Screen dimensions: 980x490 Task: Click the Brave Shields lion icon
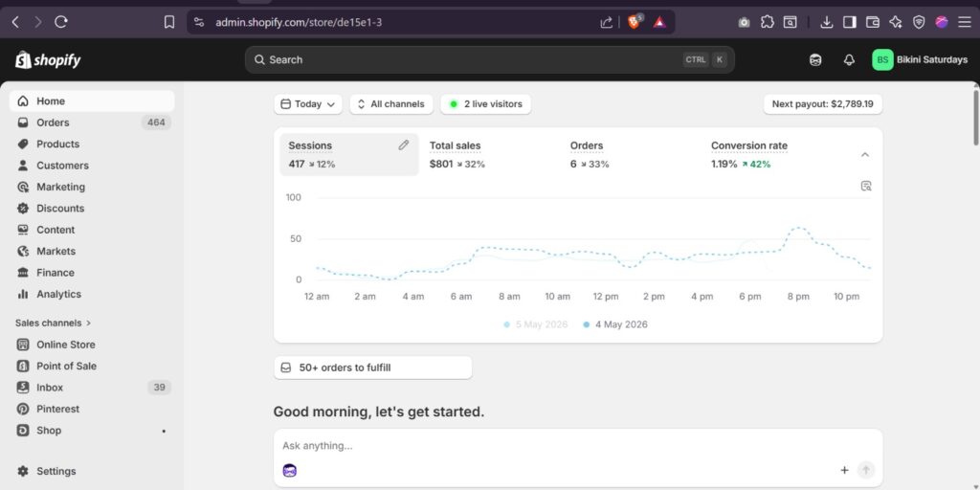[634, 23]
